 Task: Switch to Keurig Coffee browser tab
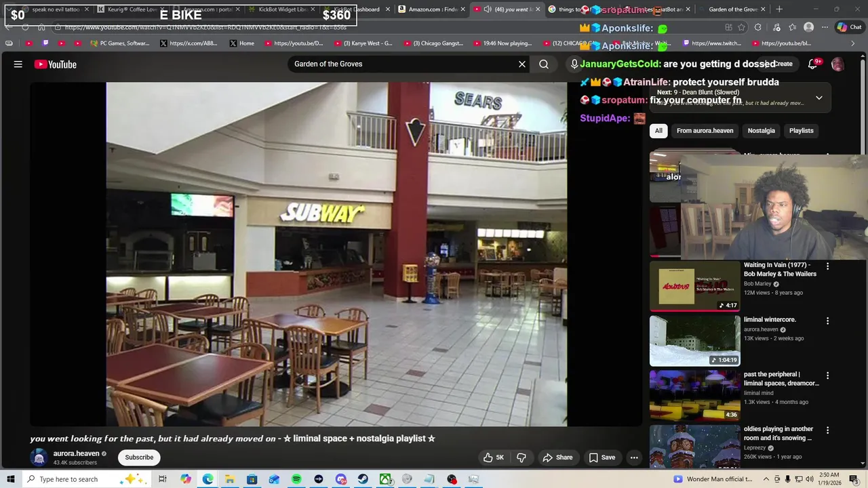133,9
